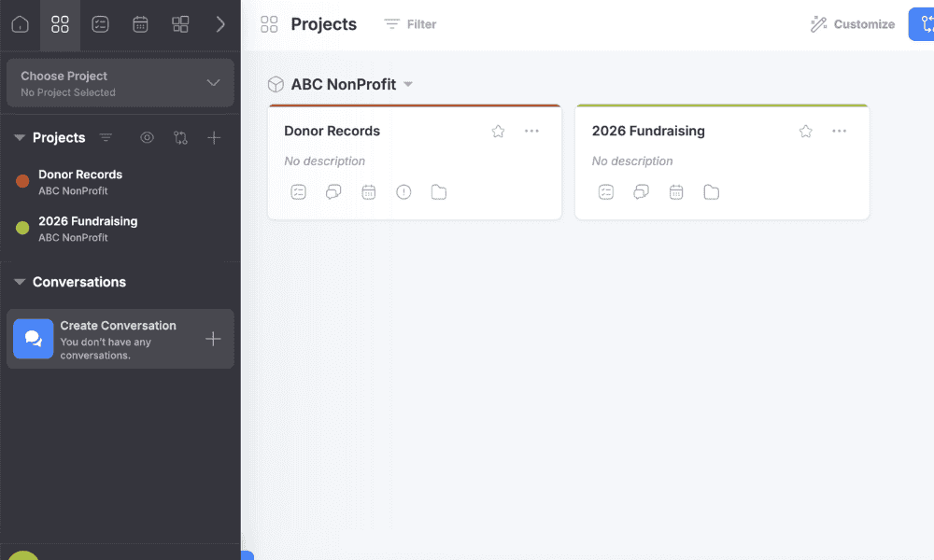Open the Home icon in the sidebar

click(20, 24)
